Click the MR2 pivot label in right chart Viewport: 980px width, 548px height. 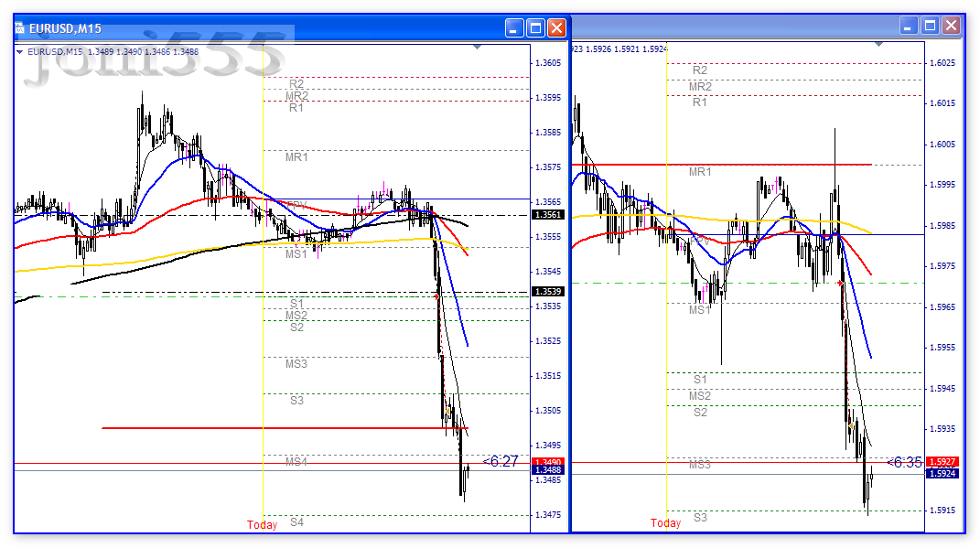(700, 87)
